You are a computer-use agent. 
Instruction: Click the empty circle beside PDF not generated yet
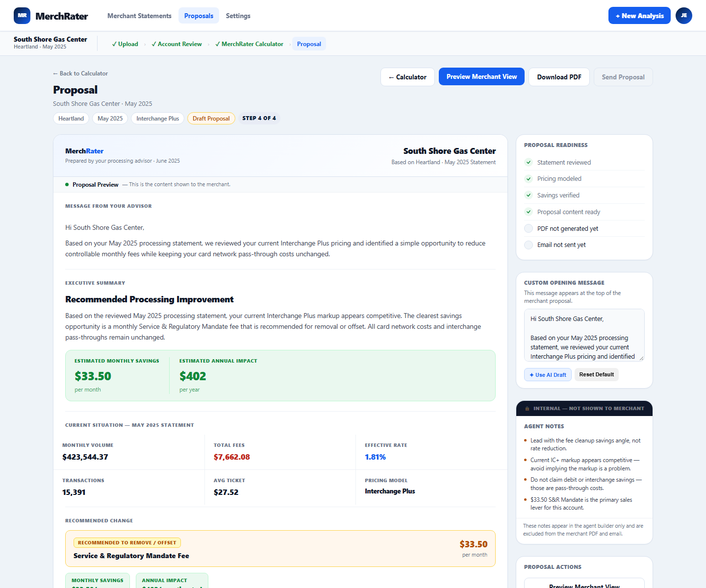529,228
